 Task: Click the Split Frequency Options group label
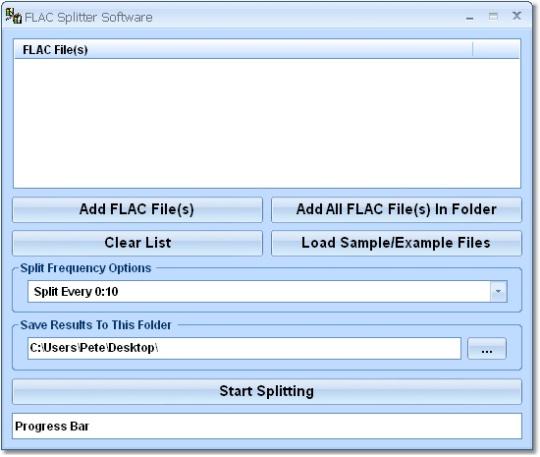point(85,268)
